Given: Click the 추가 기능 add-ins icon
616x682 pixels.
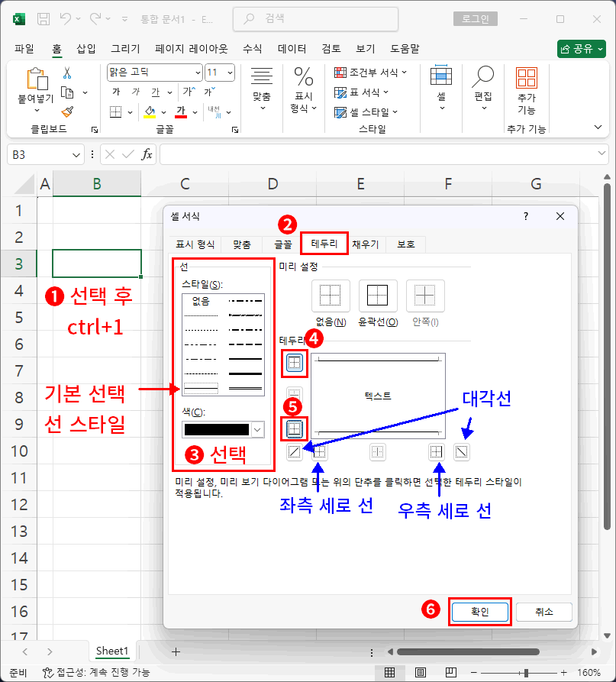Looking at the screenshot, I should pos(527,78).
